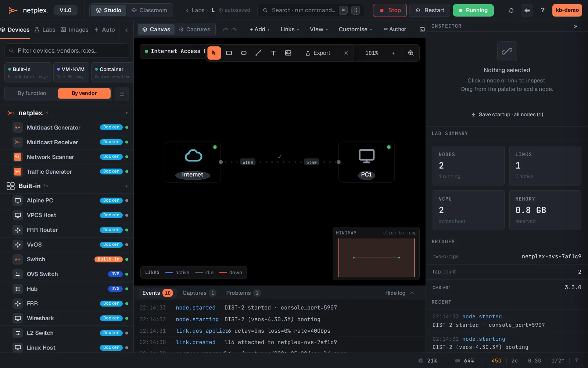The height and width of the screenshot is (368, 588).
Task: Focus the device filter input field
Action: pyautogui.click(x=67, y=51)
